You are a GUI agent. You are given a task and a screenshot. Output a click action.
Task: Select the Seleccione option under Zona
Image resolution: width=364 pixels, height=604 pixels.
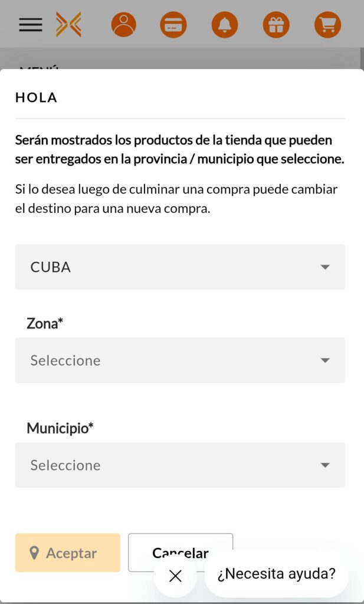65,360
